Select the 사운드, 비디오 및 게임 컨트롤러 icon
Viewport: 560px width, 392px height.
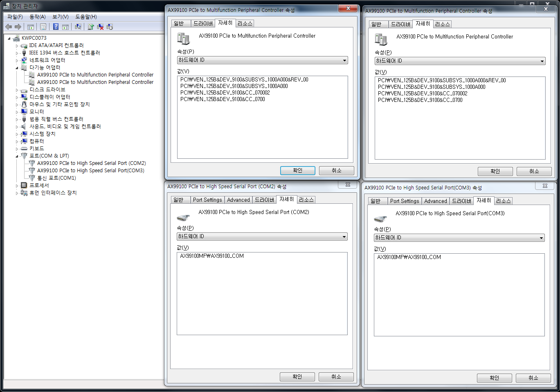tap(24, 126)
